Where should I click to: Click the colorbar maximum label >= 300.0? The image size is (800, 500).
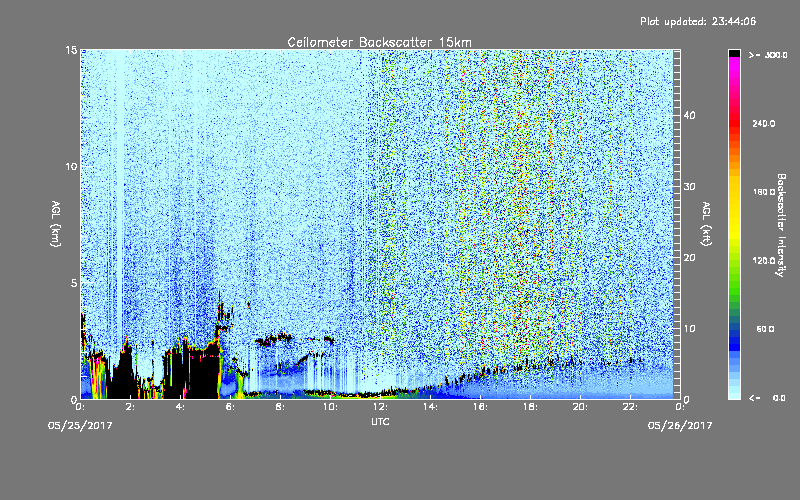point(768,55)
